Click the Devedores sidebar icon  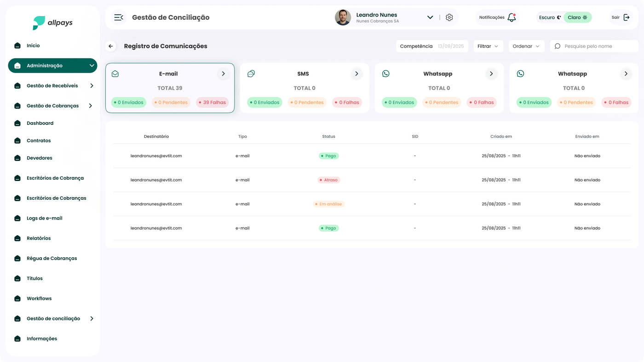(x=17, y=158)
